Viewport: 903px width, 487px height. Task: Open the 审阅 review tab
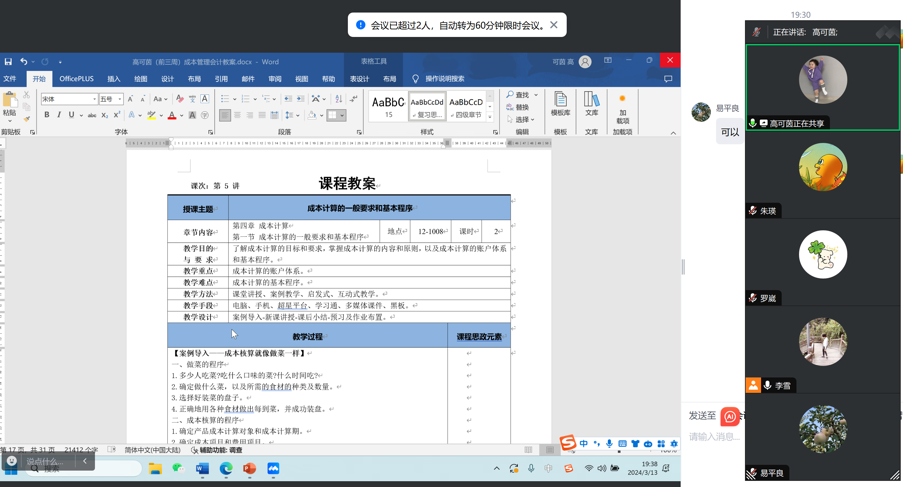tap(274, 79)
